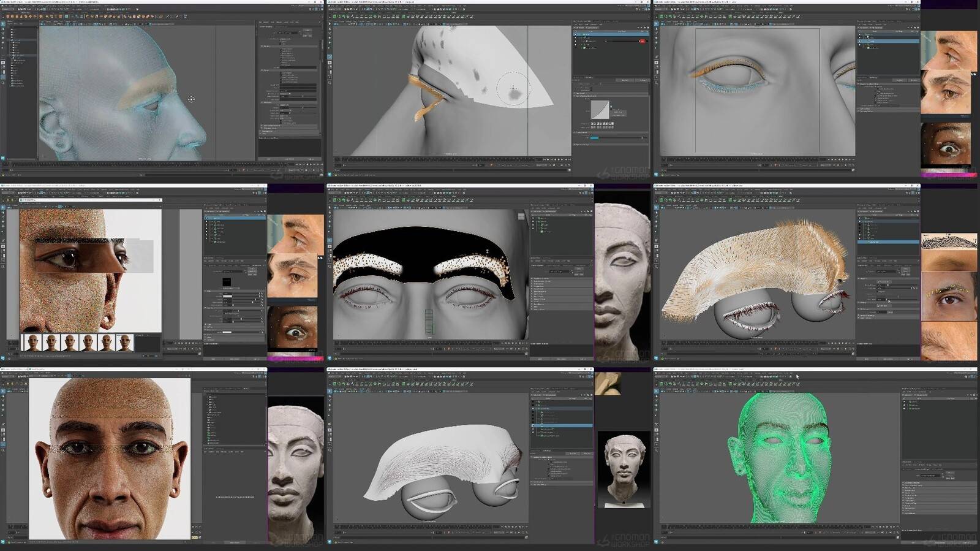Click first green shelf icon in eyelash brush-painting window
Viewport: 980px width, 551px height.
(x=334, y=16)
